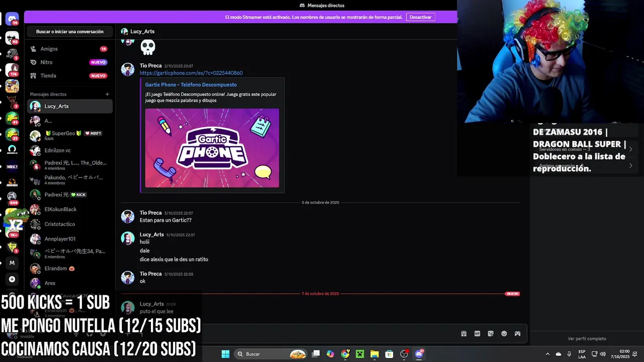Open Copilot from taskbar
644x362 pixels.
point(330,354)
